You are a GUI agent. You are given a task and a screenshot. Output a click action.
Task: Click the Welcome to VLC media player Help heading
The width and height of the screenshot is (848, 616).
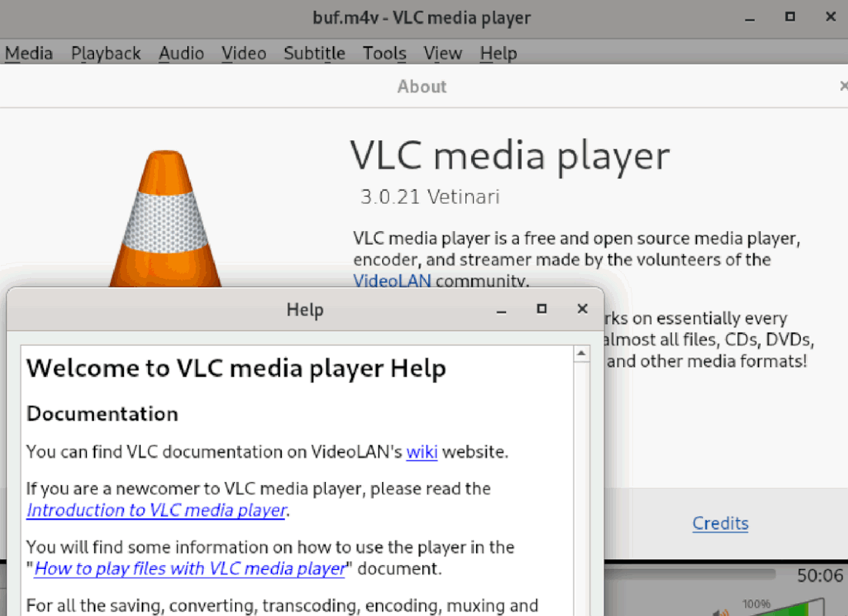pyautogui.click(x=236, y=368)
